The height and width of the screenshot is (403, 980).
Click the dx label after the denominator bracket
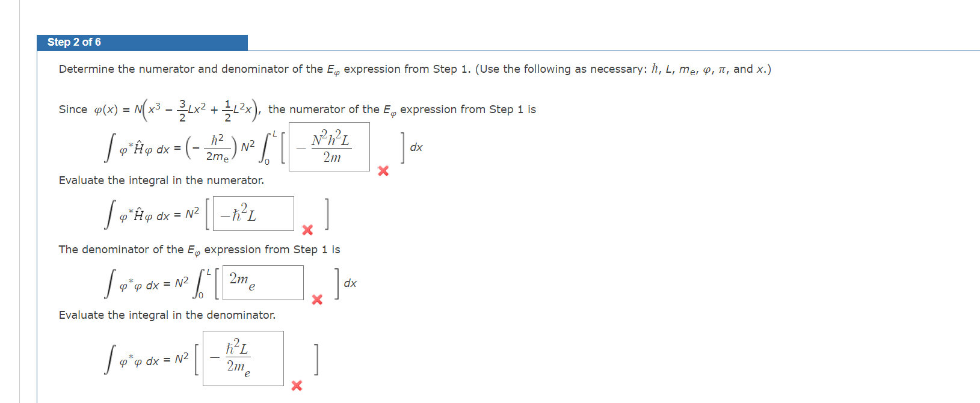click(x=350, y=282)
